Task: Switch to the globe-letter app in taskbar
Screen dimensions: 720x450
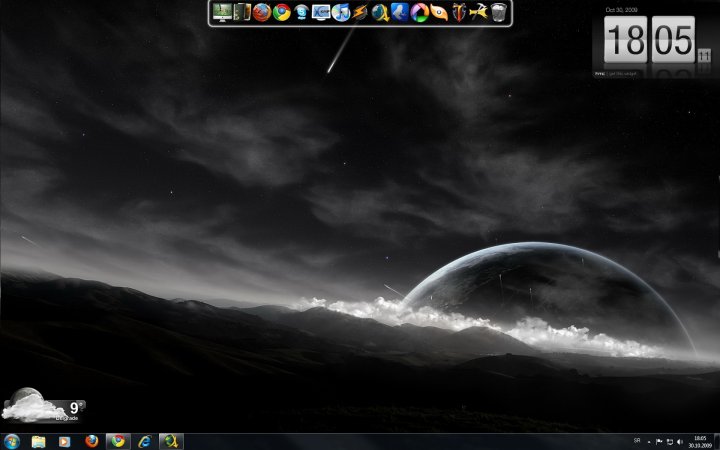Action: click(171, 442)
